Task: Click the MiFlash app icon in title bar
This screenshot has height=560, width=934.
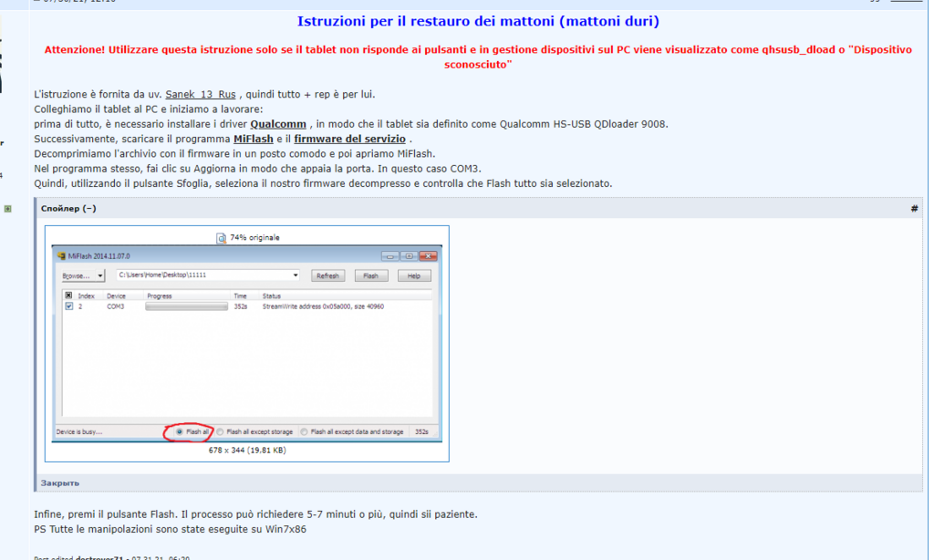Action: [61, 256]
